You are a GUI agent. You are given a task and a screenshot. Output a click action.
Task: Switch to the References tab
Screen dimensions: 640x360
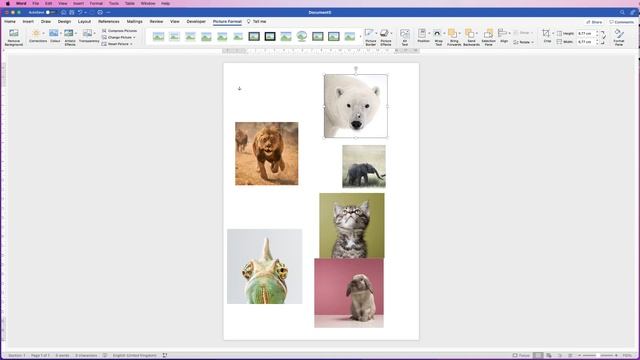[109, 21]
